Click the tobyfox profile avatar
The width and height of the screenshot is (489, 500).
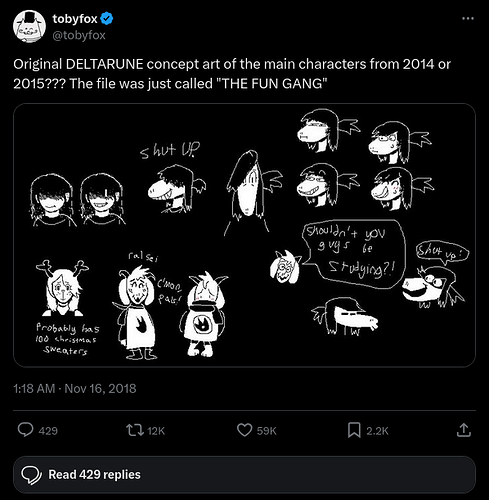pyautogui.click(x=29, y=26)
